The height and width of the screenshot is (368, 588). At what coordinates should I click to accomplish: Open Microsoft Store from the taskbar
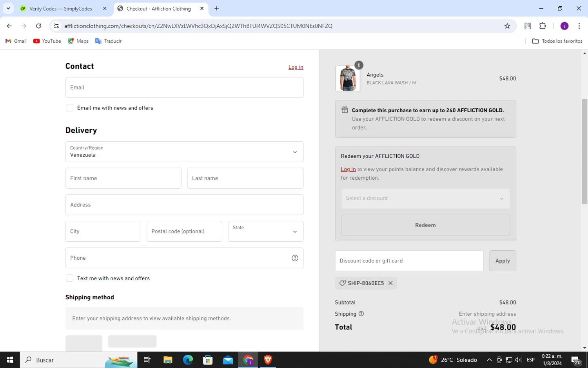pos(208,360)
